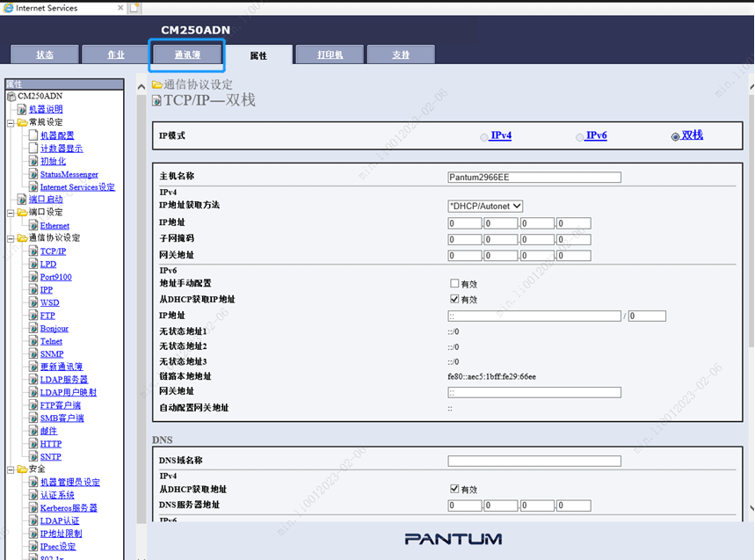Click the Internet Explorer icon on browser tab
755x560 pixels.
coord(8,8)
